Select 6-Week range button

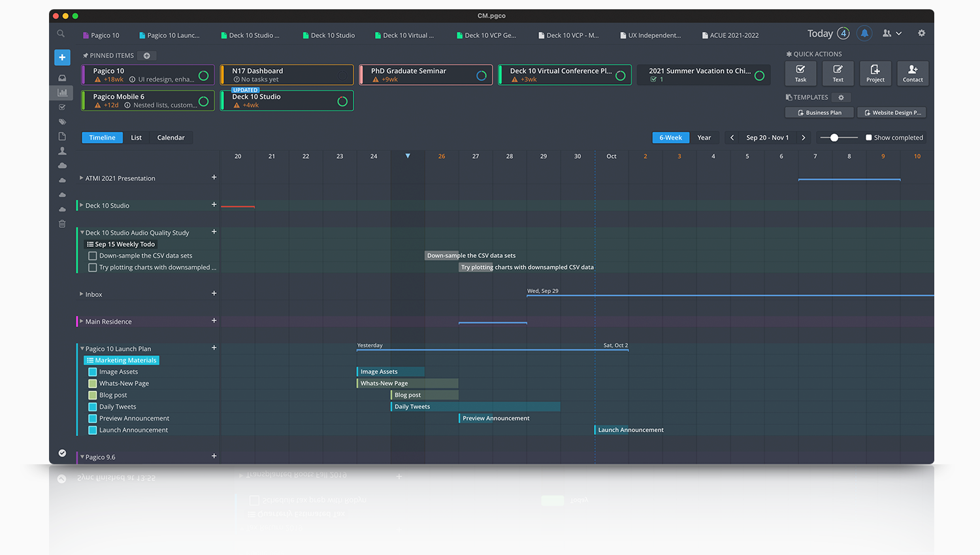[670, 138]
